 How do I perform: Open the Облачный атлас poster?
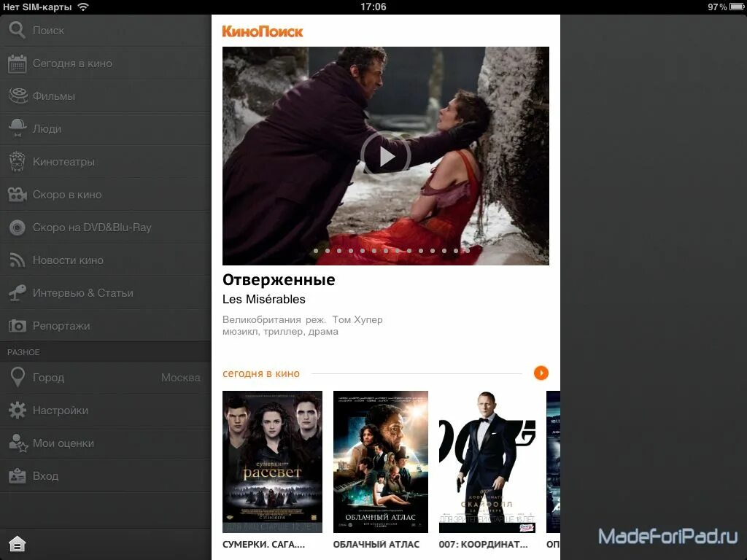pyautogui.click(x=381, y=462)
